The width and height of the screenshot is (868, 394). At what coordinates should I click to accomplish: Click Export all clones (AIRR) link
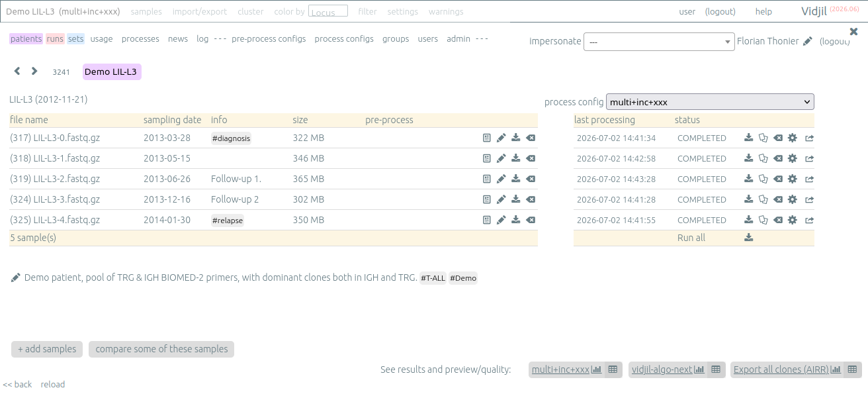pyautogui.click(x=781, y=369)
